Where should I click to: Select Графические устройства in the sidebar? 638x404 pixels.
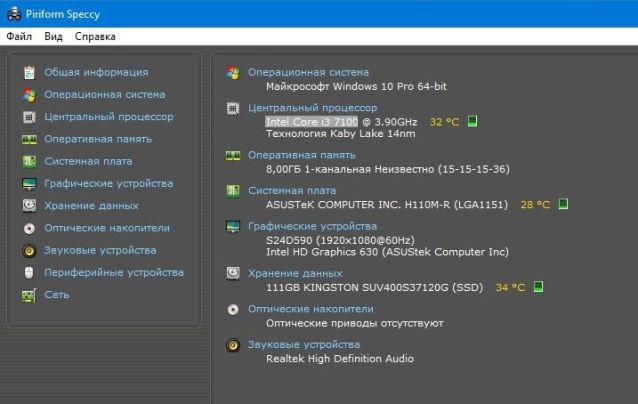click(x=109, y=183)
